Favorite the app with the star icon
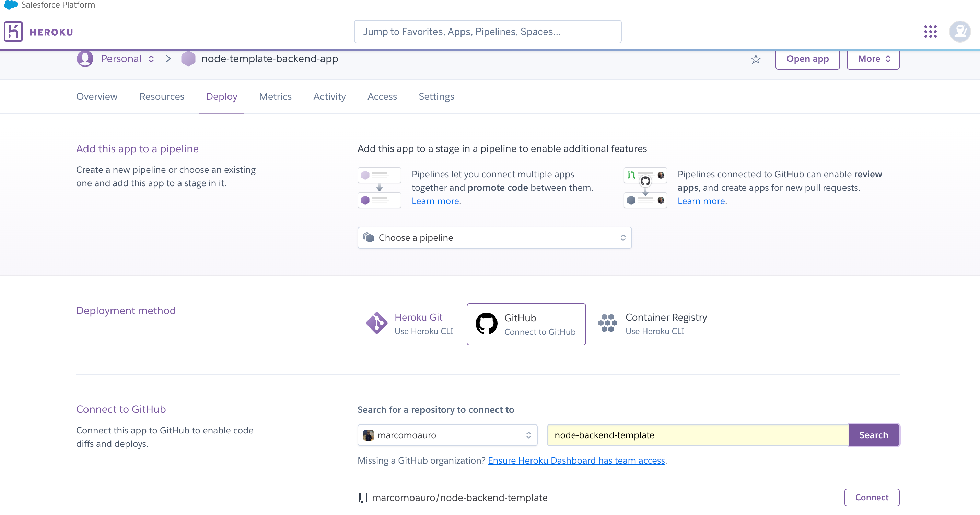The height and width of the screenshot is (515, 980). click(x=756, y=59)
